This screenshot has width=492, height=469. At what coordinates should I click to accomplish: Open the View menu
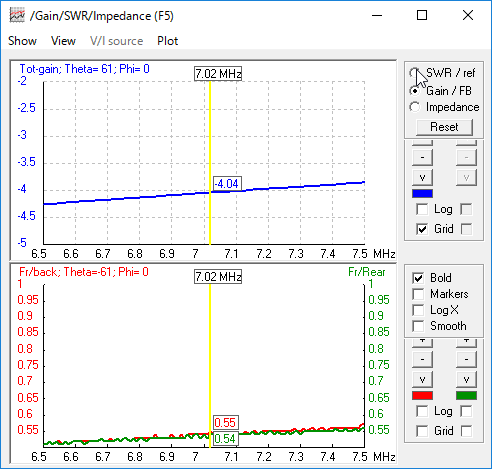pyautogui.click(x=63, y=41)
